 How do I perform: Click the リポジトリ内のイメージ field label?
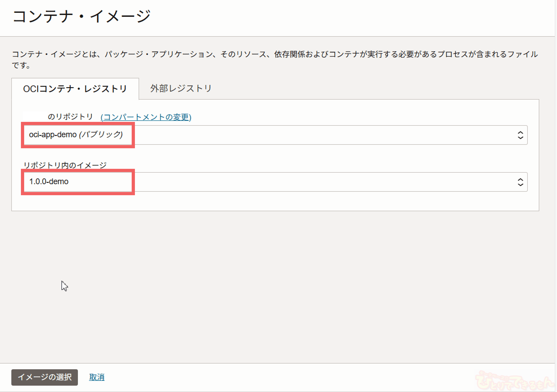click(x=65, y=165)
